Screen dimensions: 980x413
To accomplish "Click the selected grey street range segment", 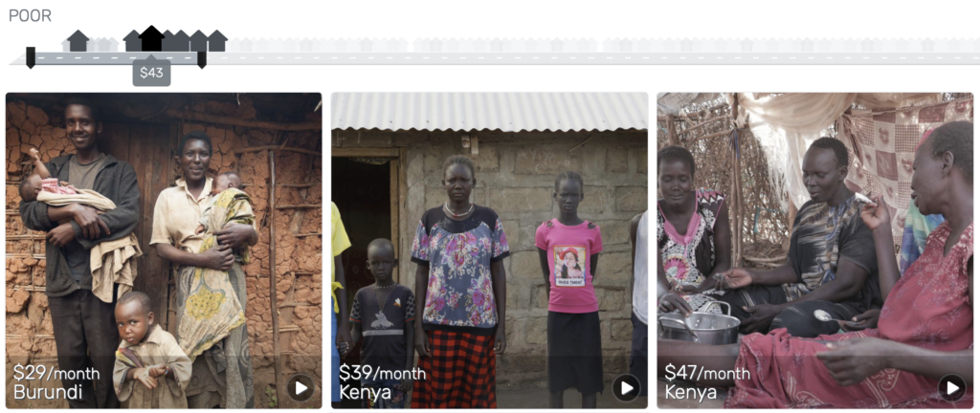I will point(116,58).
